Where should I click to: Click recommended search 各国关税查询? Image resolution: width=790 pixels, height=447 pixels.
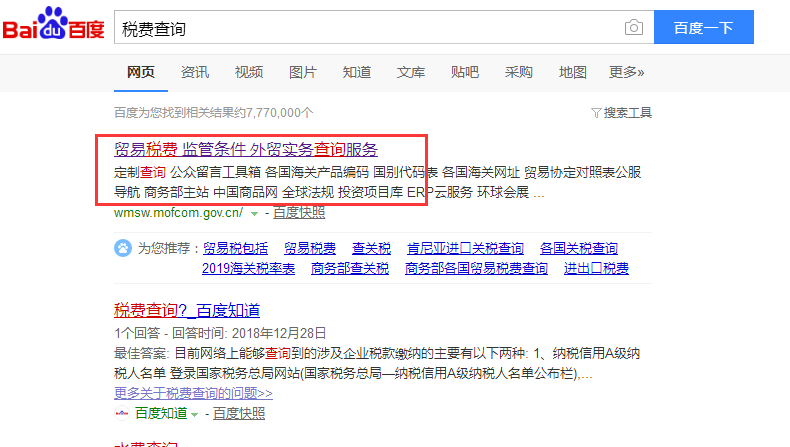tap(578, 248)
